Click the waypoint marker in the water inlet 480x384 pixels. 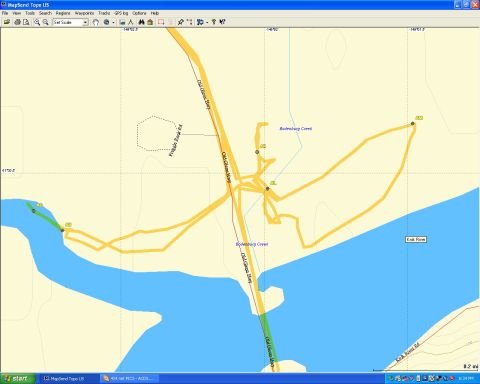pyautogui.click(x=33, y=211)
